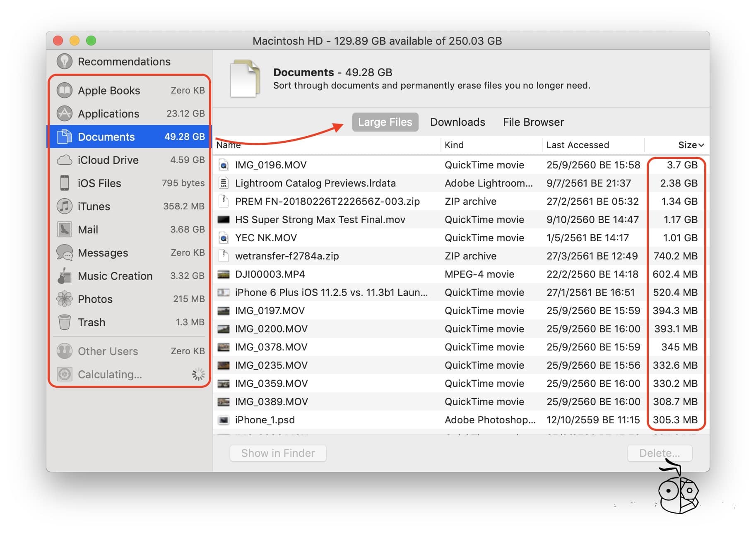Image resolution: width=756 pixels, height=533 pixels.
Task: Open the iTunes music note icon
Action: [x=64, y=206]
